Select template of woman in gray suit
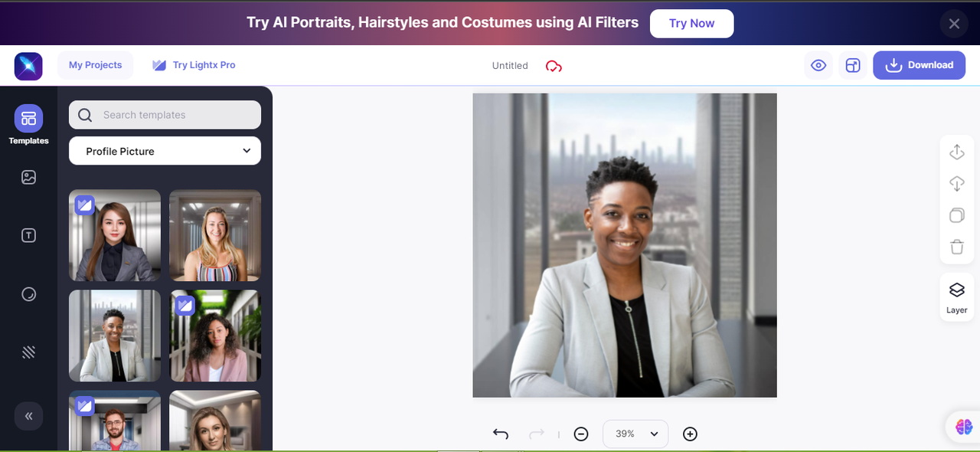The width and height of the screenshot is (980, 452). (x=115, y=235)
